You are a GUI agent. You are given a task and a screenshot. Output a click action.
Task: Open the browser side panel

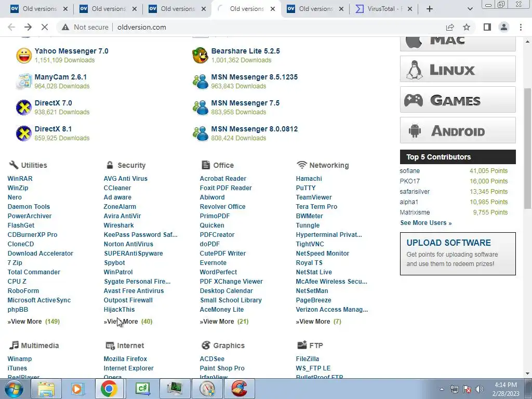[x=487, y=27]
